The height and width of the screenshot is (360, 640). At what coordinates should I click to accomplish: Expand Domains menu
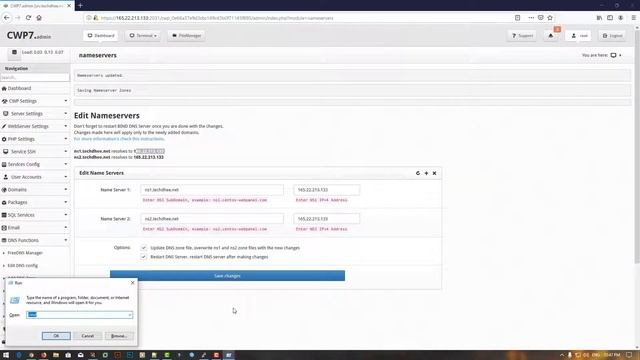(x=35, y=189)
